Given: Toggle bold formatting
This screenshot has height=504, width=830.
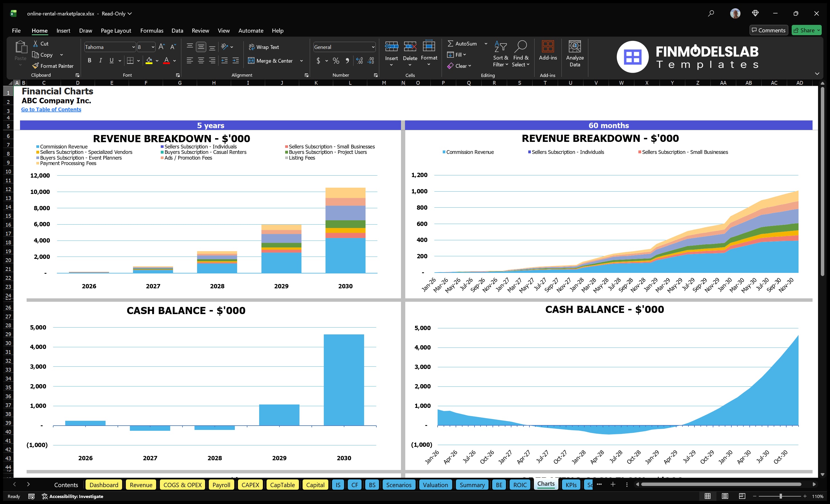Looking at the screenshot, I should click(x=89, y=61).
